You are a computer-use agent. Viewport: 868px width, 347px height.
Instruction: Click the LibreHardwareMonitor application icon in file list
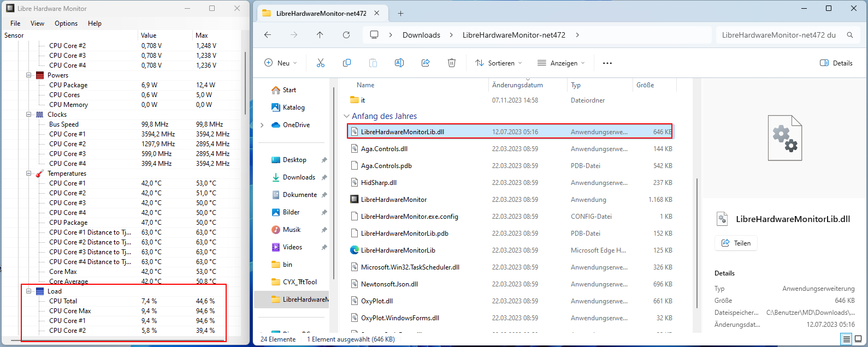354,200
